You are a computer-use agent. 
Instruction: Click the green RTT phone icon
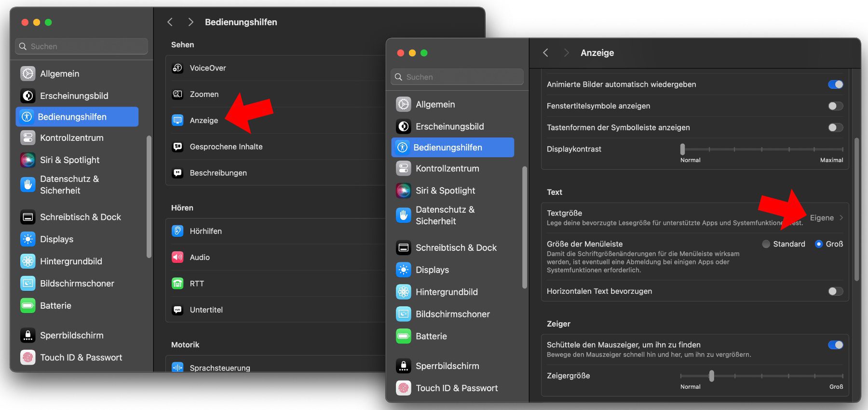click(x=177, y=284)
